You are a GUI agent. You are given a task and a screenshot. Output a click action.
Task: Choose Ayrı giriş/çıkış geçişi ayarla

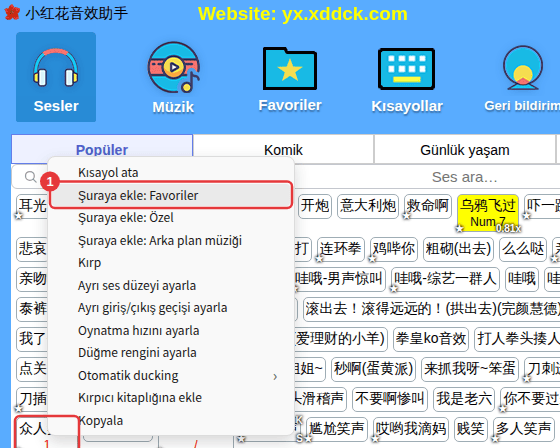[171, 308]
